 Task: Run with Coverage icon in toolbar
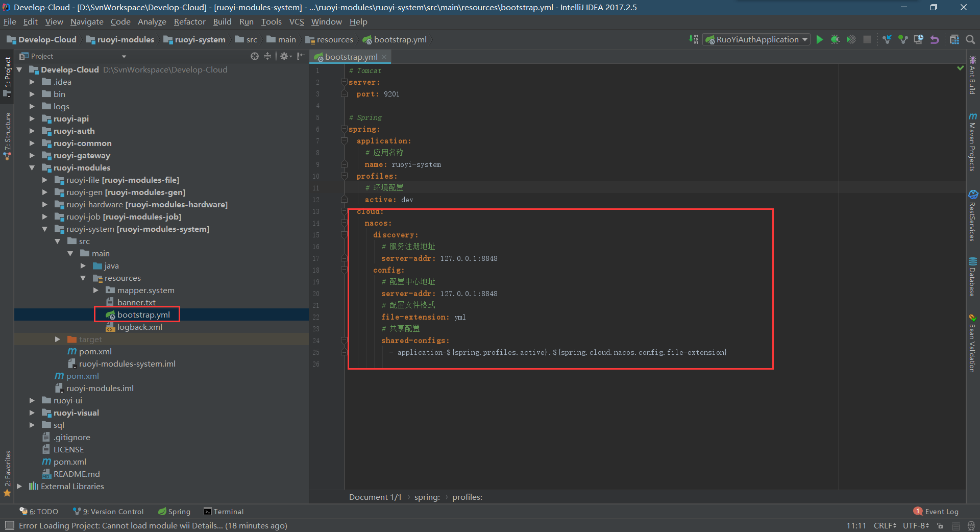click(851, 39)
